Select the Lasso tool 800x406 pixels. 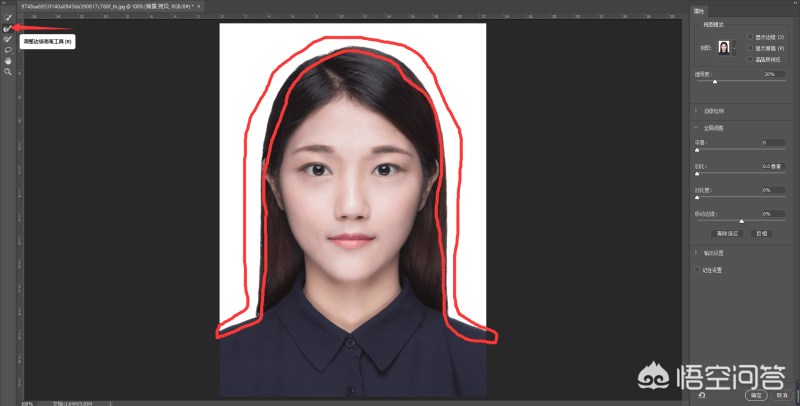click(7, 49)
